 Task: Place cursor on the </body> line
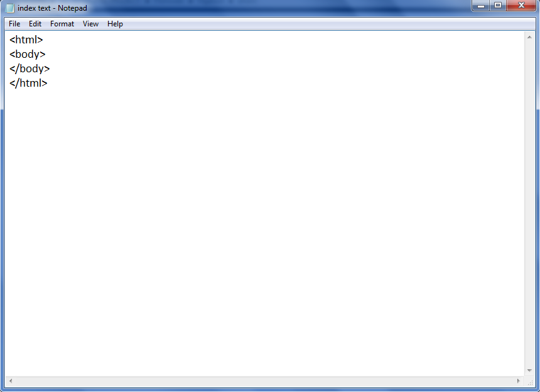[30, 68]
